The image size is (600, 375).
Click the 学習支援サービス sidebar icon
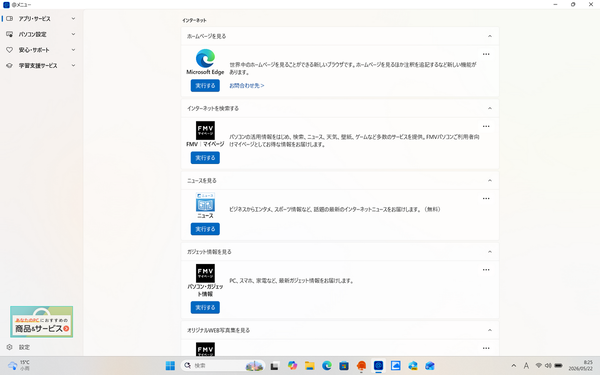tap(10, 65)
